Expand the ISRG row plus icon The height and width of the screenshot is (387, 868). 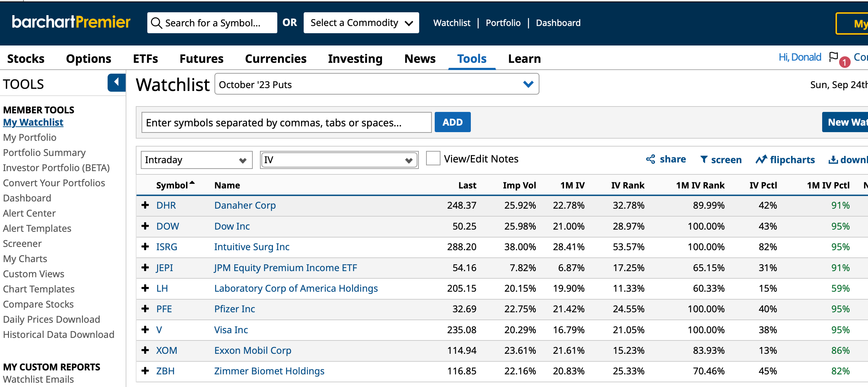click(x=145, y=247)
